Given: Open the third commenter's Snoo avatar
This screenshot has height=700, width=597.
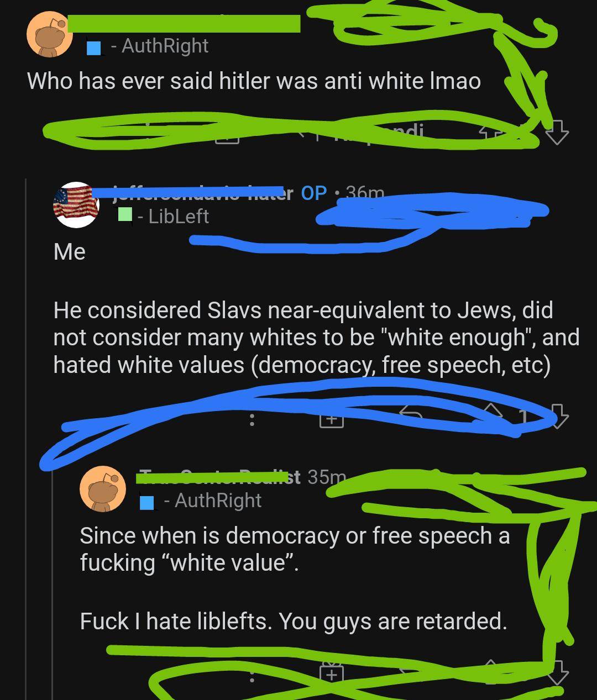Looking at the screenshot, I should [x=103, y=489].
